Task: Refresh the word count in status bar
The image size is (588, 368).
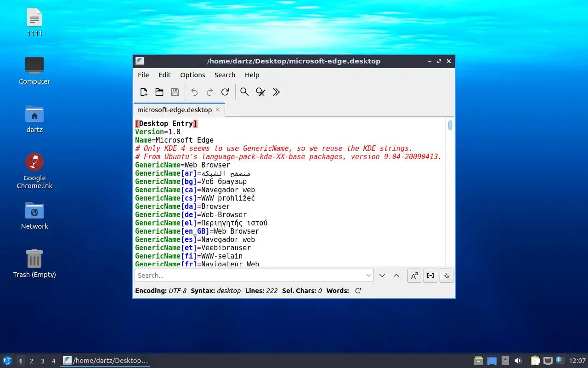Action: (x=358, y=291)
